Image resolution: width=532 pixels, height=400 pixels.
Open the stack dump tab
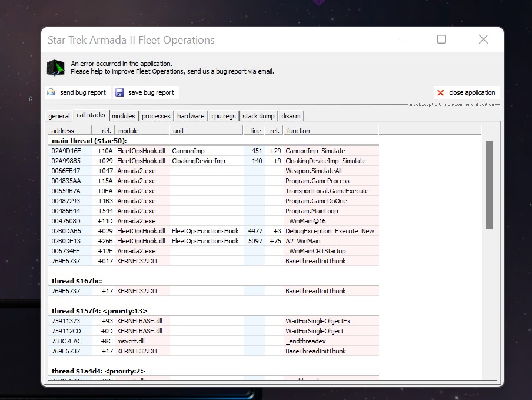coord(258,116)
